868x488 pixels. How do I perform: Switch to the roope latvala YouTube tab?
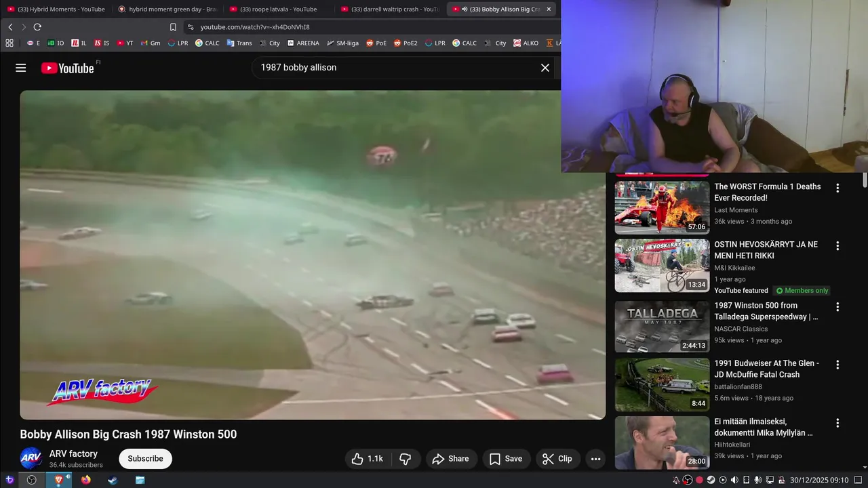(278, 9)
